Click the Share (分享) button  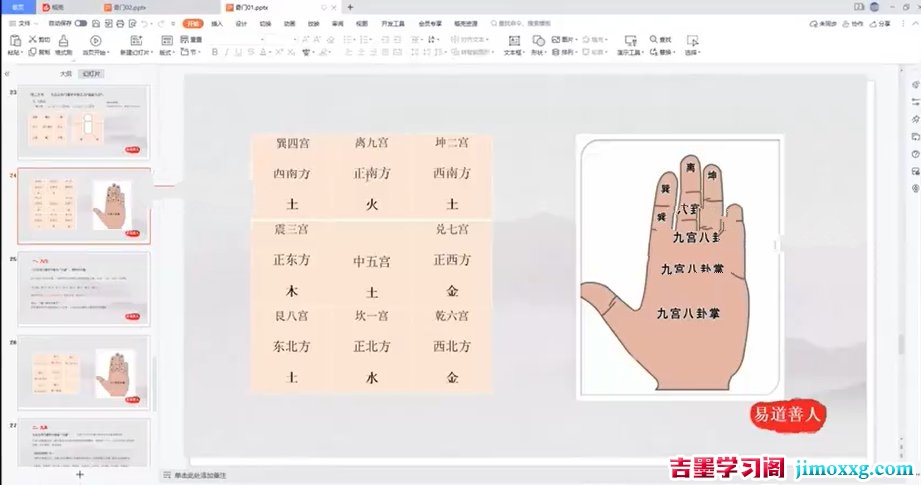[880, 23]
